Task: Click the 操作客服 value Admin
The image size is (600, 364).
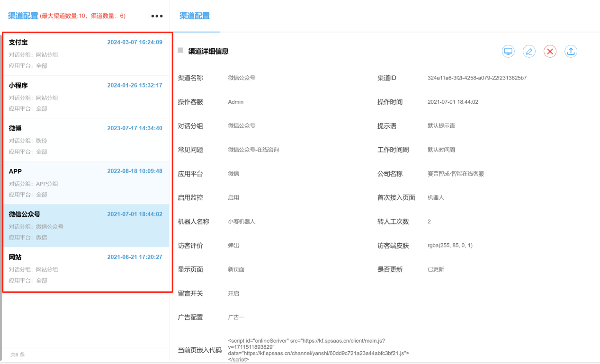Action: point(235,102)
